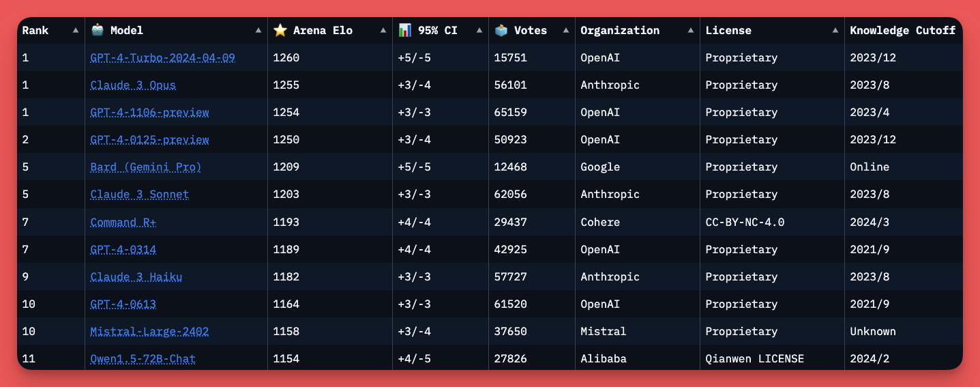Click the Unknown knowledge cutoff cell
The height and width of the screenshot is (387, 980).
(x=873, y=332)
